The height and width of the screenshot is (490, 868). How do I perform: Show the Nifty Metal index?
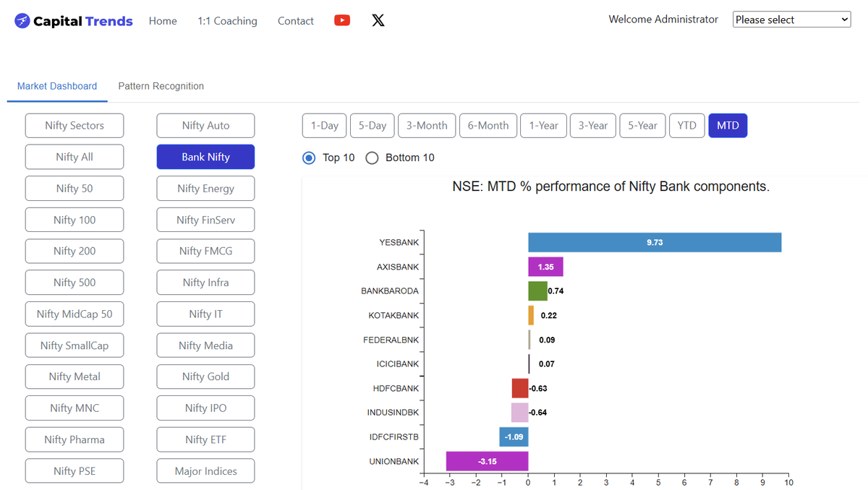75,377
